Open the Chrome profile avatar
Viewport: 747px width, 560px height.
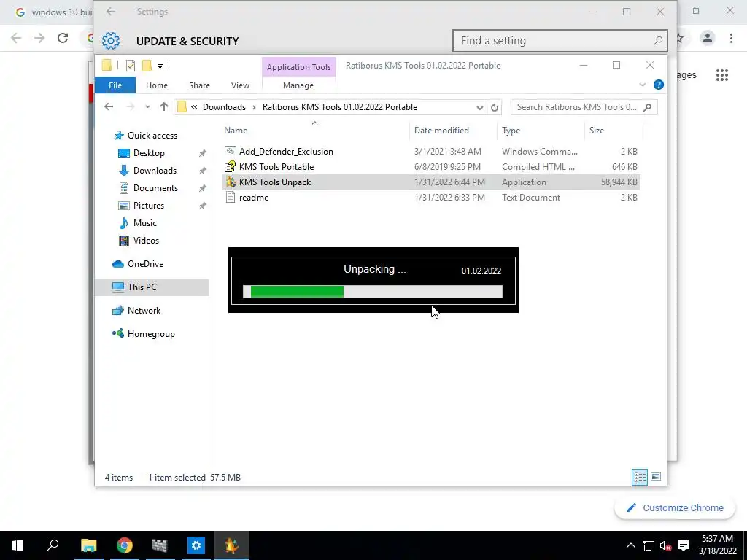tap(708, 38)
